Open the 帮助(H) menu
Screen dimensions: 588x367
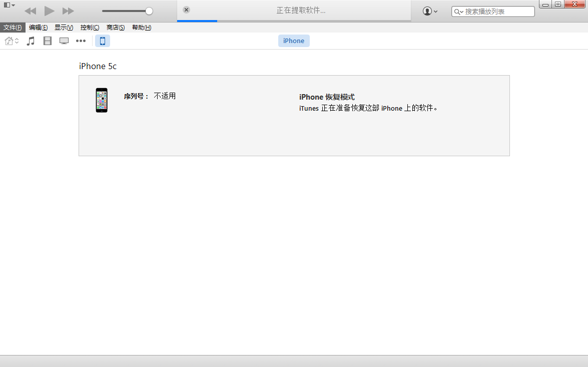point(142,28)
